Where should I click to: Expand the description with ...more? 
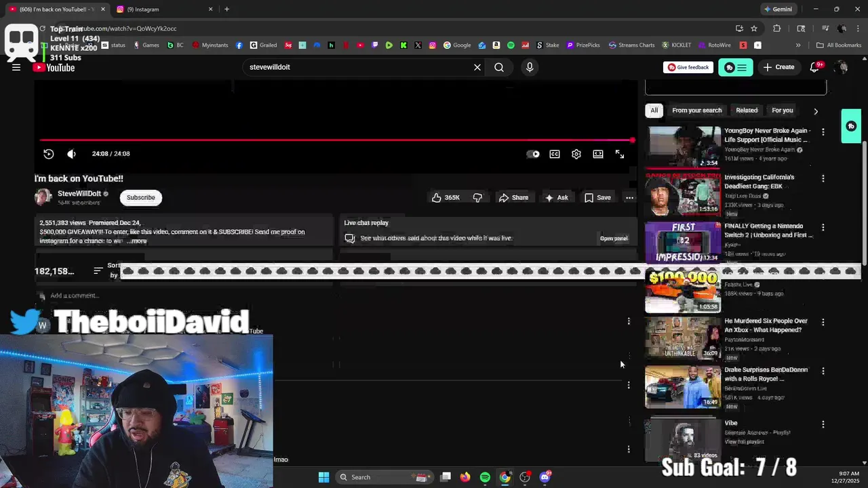click(x=137, y=241)
